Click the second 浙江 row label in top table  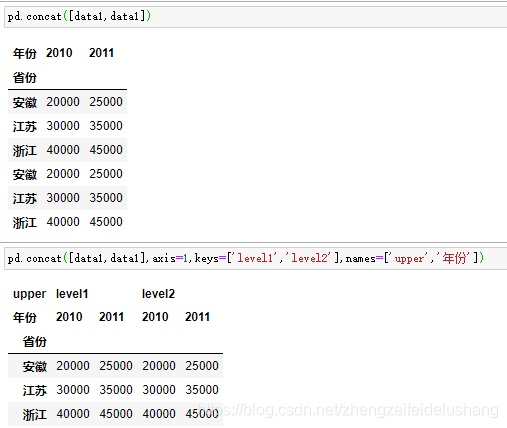pos(25,222)
